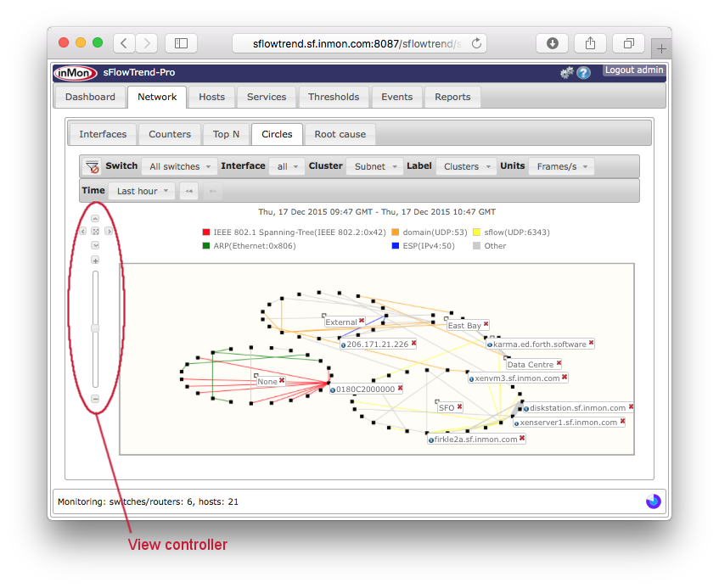
Task: Pan the circles view down
Action: click(x=95, y=245)
